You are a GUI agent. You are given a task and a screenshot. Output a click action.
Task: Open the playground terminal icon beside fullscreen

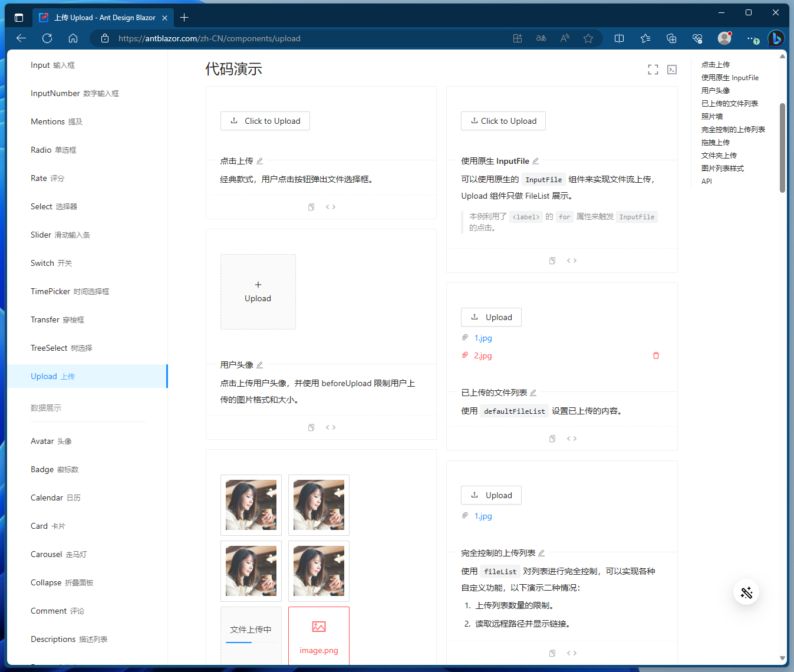[x=672, y=69]
